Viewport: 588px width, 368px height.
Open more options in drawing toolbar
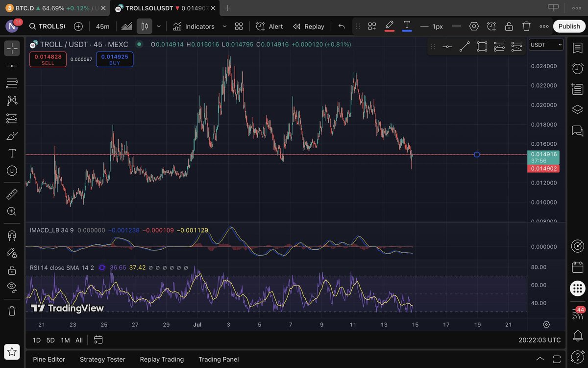(544, 26)
